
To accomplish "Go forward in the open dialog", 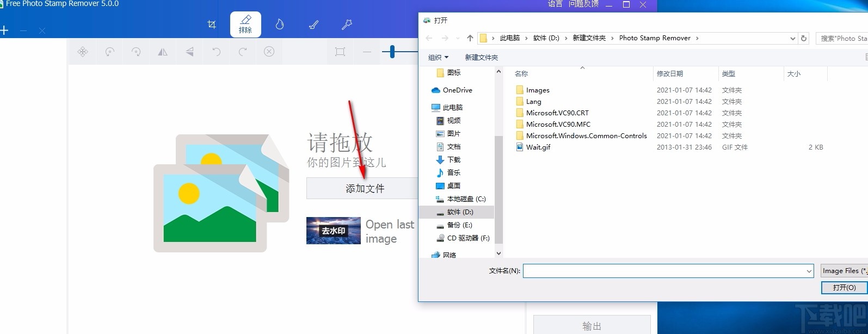I will 445,38.
